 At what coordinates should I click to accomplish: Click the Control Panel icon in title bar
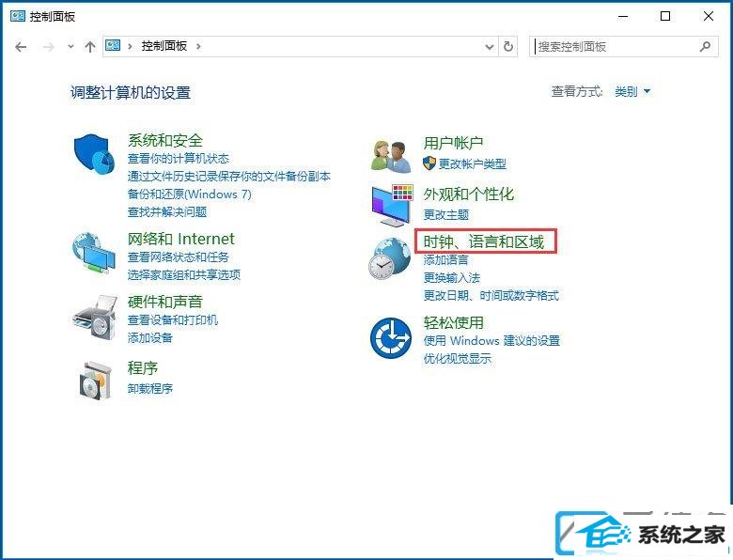[17, 16]
